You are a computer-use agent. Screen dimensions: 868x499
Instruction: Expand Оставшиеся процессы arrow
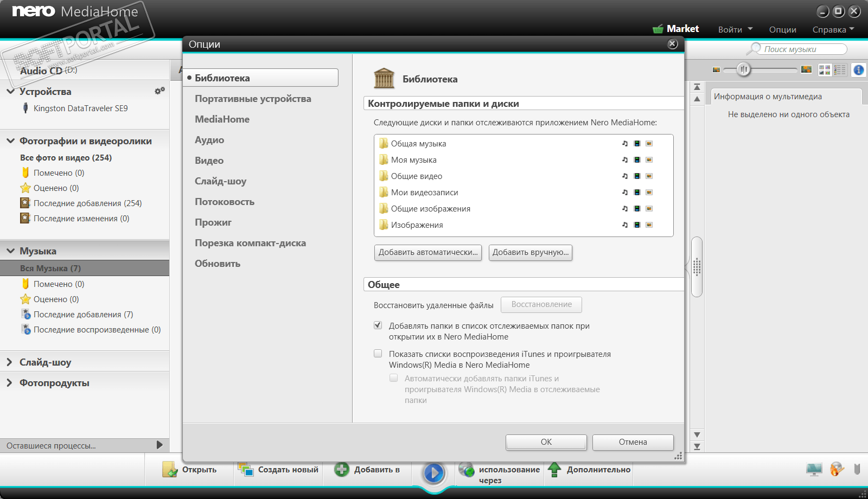[159, 445]
